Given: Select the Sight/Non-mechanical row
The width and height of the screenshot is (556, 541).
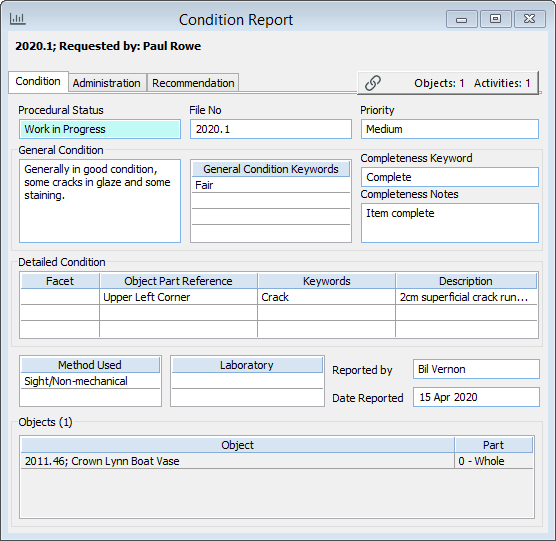Looking at the screenshot, I should coord(90,381).
